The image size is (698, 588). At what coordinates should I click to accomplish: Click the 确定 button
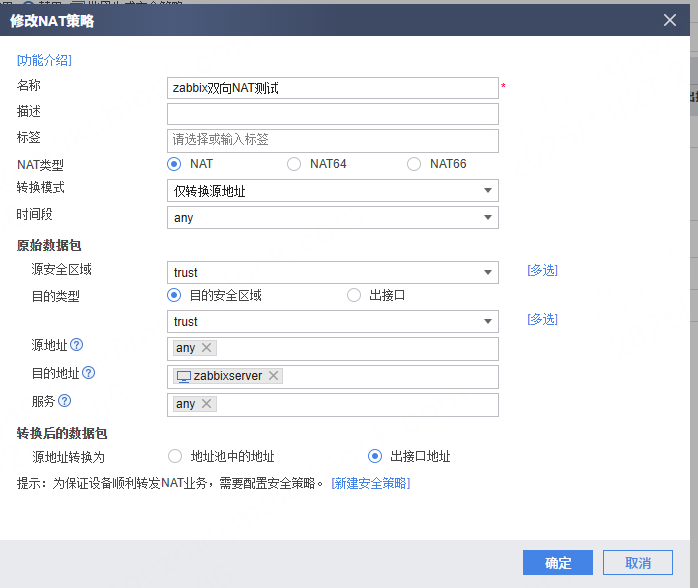click(x=557, y=563)
